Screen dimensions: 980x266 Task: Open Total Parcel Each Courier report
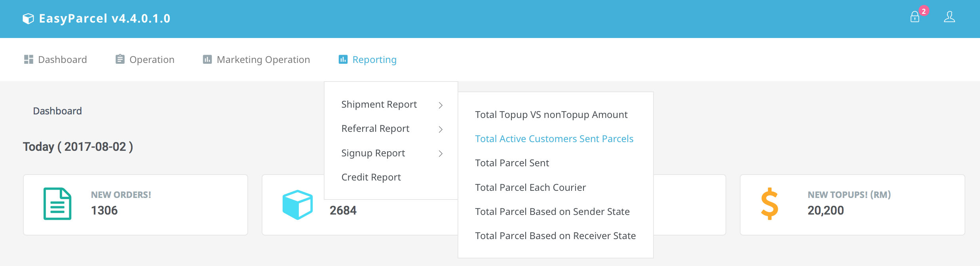(x=530, y=188)
